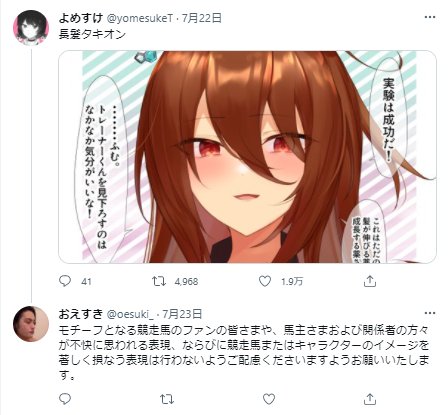Retweet the oesuki_ reply
The width and height of the screenshot is (448, 415).
[x=167, y=399]
